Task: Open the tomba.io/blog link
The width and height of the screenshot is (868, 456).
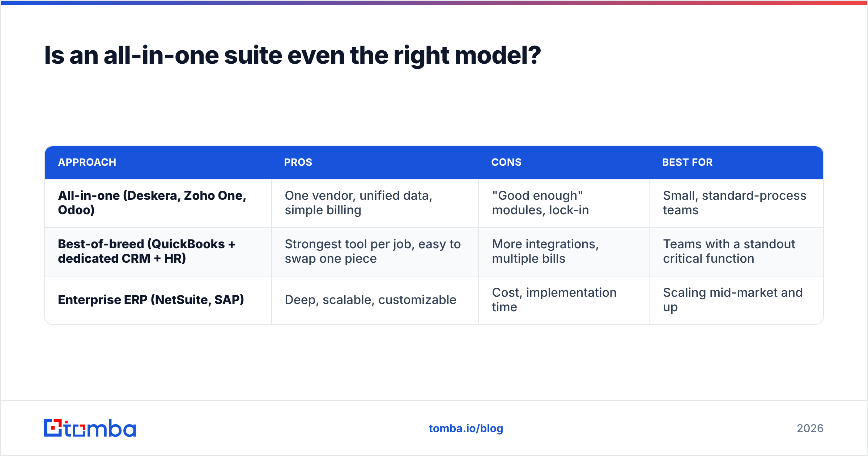Action: [x=466, y=428]
